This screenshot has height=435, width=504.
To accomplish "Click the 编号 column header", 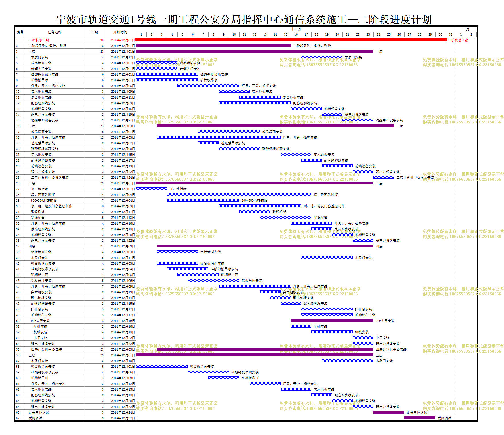I will click(x=20, y=32).
